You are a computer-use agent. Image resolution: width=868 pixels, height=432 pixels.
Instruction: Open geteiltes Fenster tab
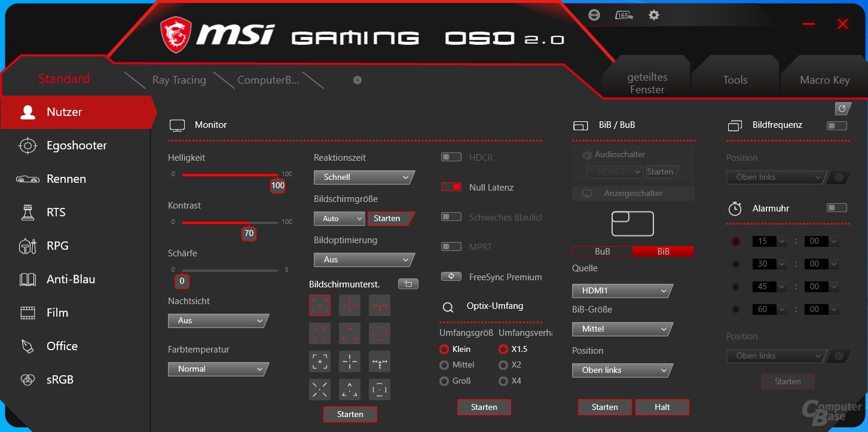click(647, 83)
